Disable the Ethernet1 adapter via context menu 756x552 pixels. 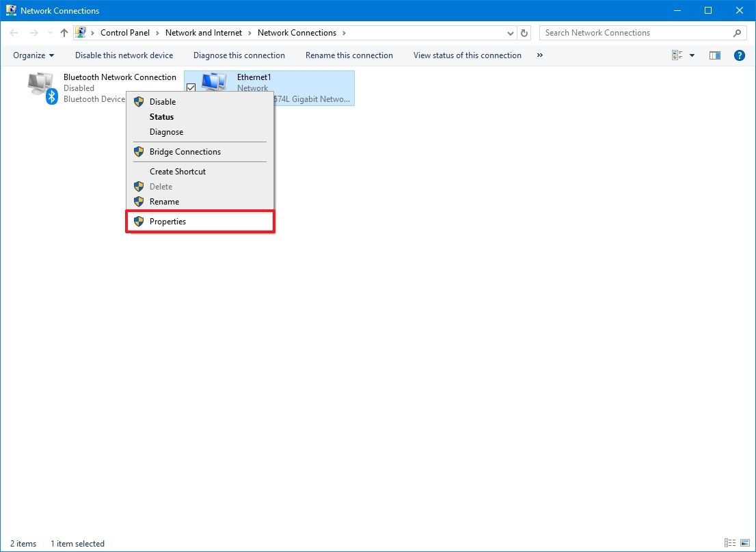coord(163,101)
